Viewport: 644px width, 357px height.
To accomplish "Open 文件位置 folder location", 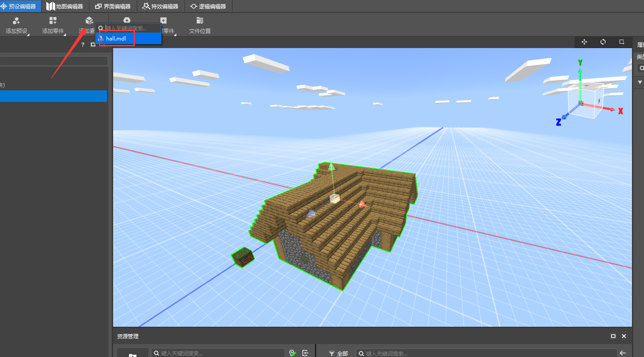I will [200, 25].
